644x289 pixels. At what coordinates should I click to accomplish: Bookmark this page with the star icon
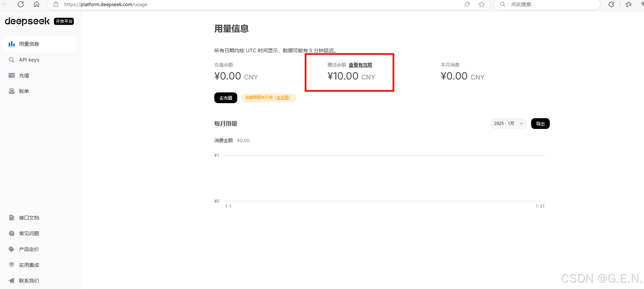[x=482, y=4]
